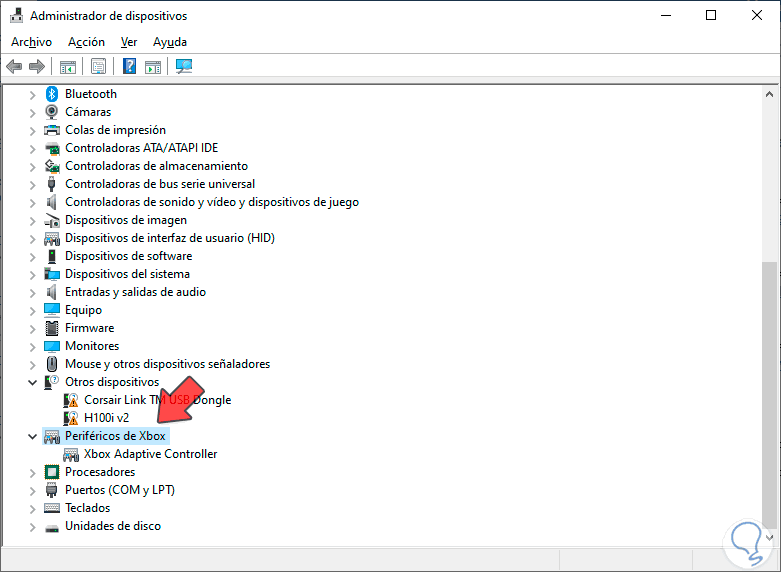Select the Colas de impresión label
The image size is (781, 572).
(116, 130)
